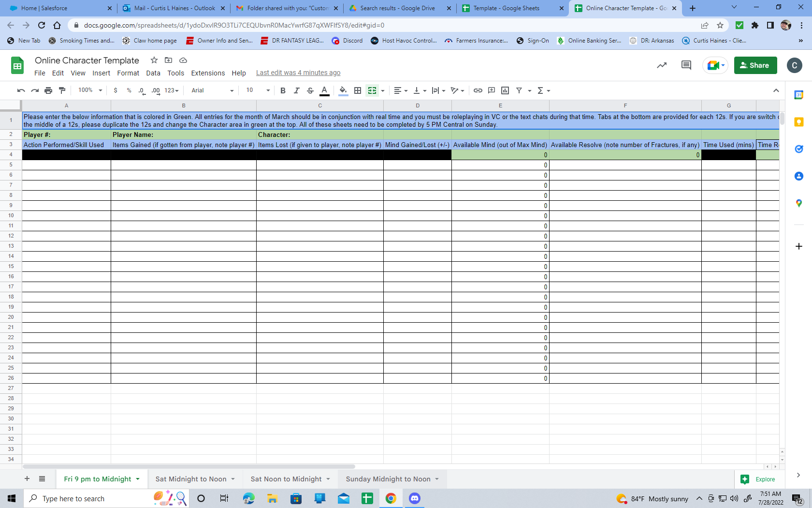This screenshot has height=508, width=812.
Task: Open the Functions sigma dropdown
Action: pos(544,90)
